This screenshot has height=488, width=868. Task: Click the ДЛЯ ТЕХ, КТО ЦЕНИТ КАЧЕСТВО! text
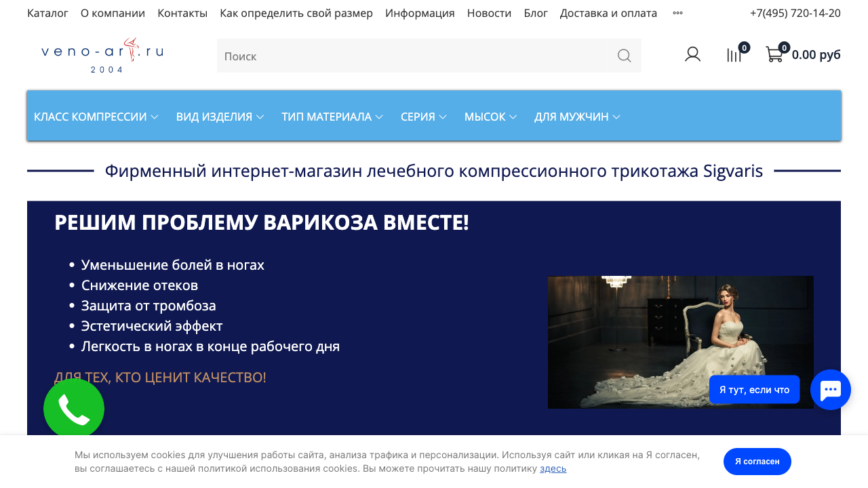click(x=160, y=378)
